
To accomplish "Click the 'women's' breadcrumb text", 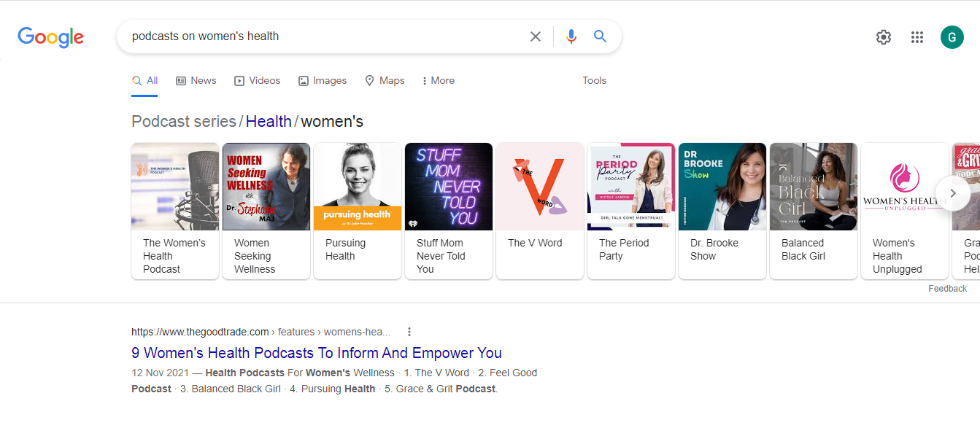I will point(332,121).
